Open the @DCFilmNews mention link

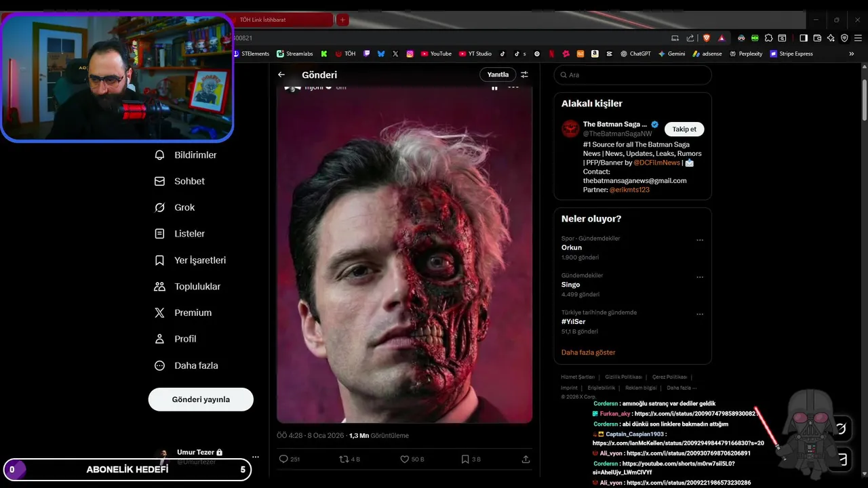click(656, 163)
